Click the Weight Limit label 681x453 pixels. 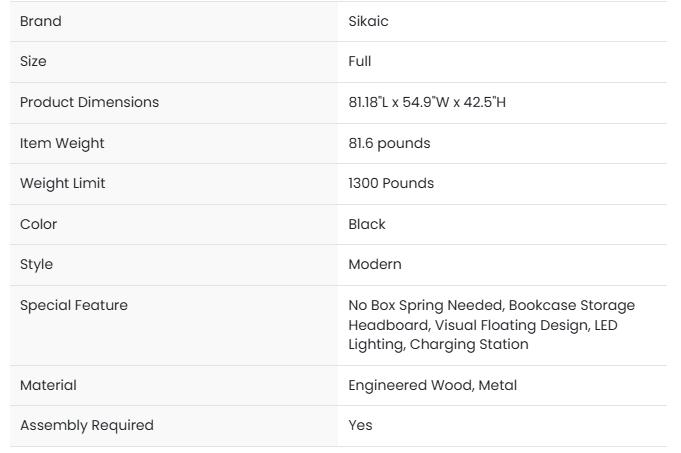coord(62,183)
